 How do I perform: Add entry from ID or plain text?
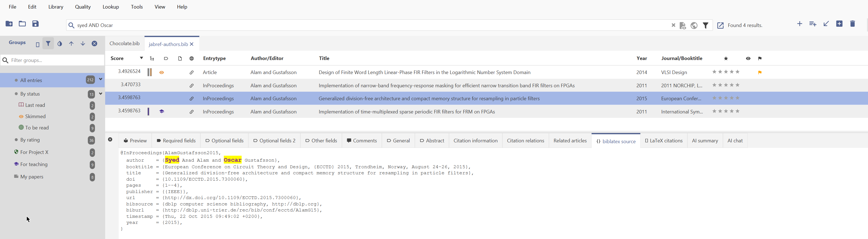[813, 24]
